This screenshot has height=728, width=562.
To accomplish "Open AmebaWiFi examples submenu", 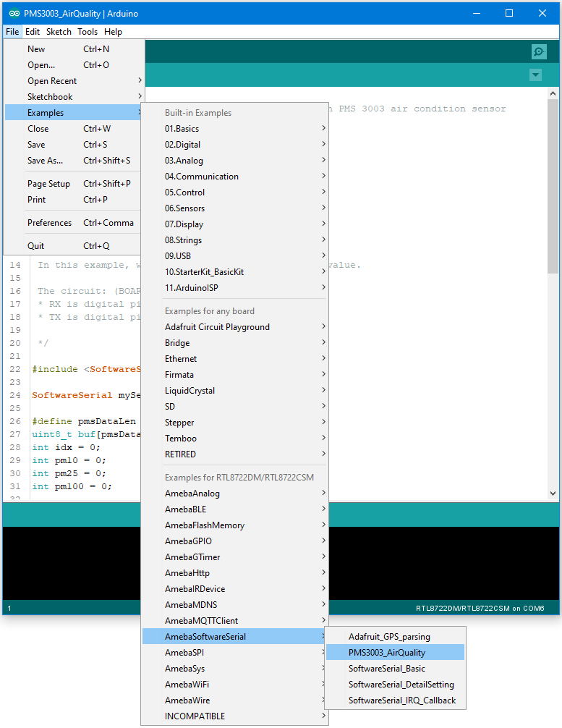I will 234,685.
